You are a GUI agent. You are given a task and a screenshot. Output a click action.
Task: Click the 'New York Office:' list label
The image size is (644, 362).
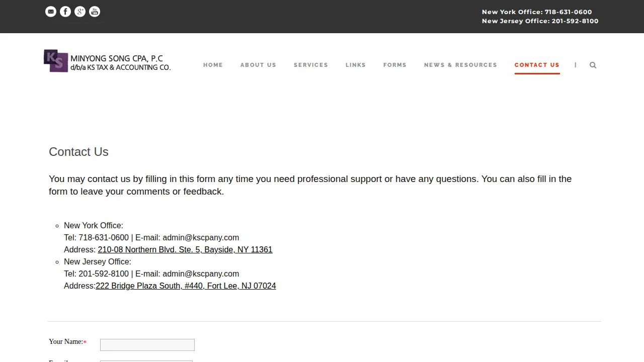point(94,225)
